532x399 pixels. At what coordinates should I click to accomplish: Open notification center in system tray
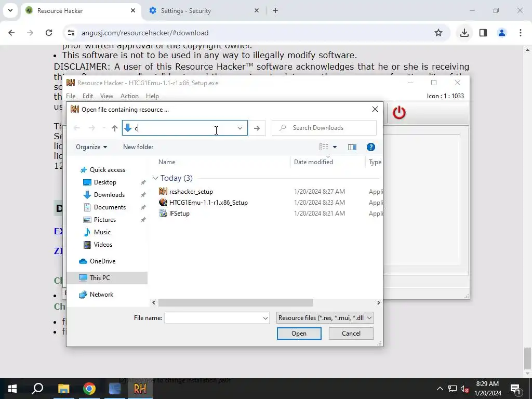point(515,389)
